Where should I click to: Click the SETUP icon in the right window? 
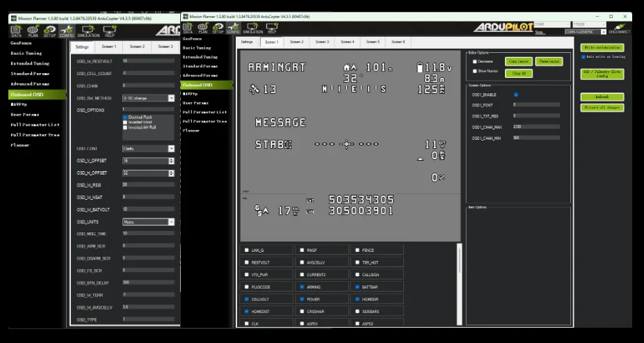pos(218,28)
